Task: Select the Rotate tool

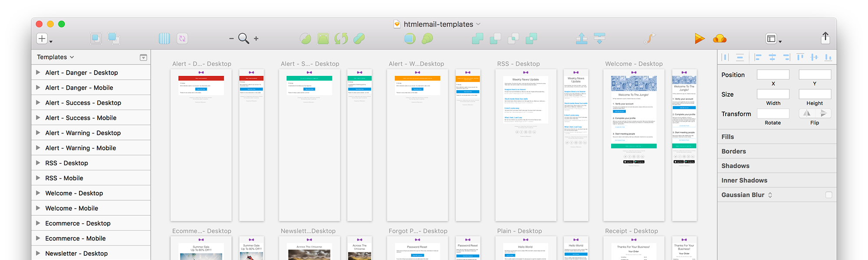Action: click(341, 39)
